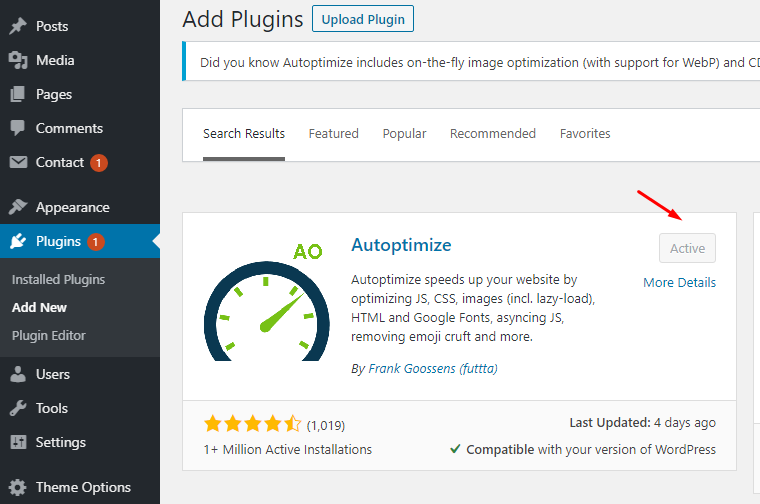Viewport: 760px width, 504px height.
Task: Switch to the Popular tab
Action: (404, 134)
